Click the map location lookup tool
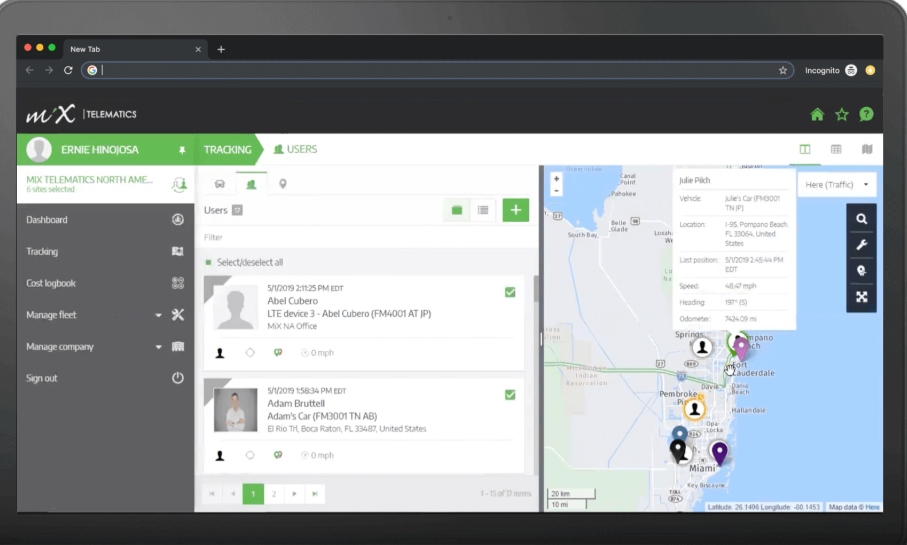The height and width of the screenshot is (545, 907). point(861,271)
